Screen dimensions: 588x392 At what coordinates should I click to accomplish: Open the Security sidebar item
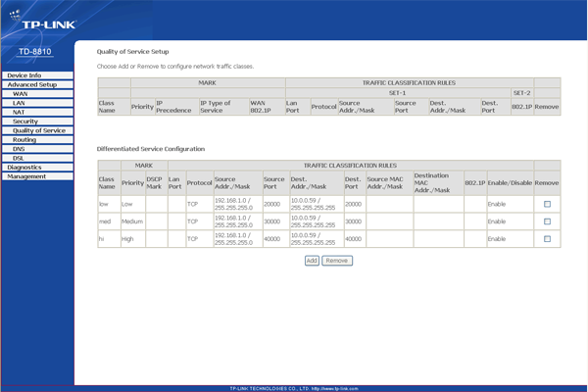click(37, 122)
